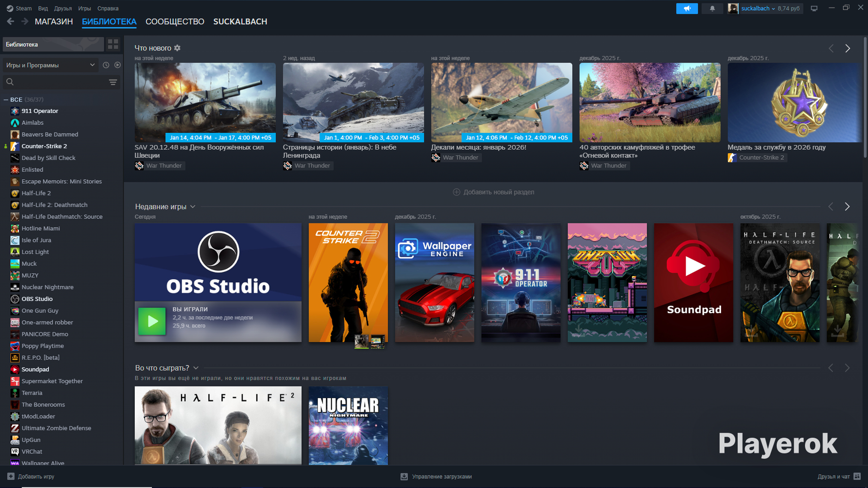Image resolution: width=868 pixels, height=488 pixels.
Task: Show previous recent games with the arrow
Action: click(x=831, y=206)
